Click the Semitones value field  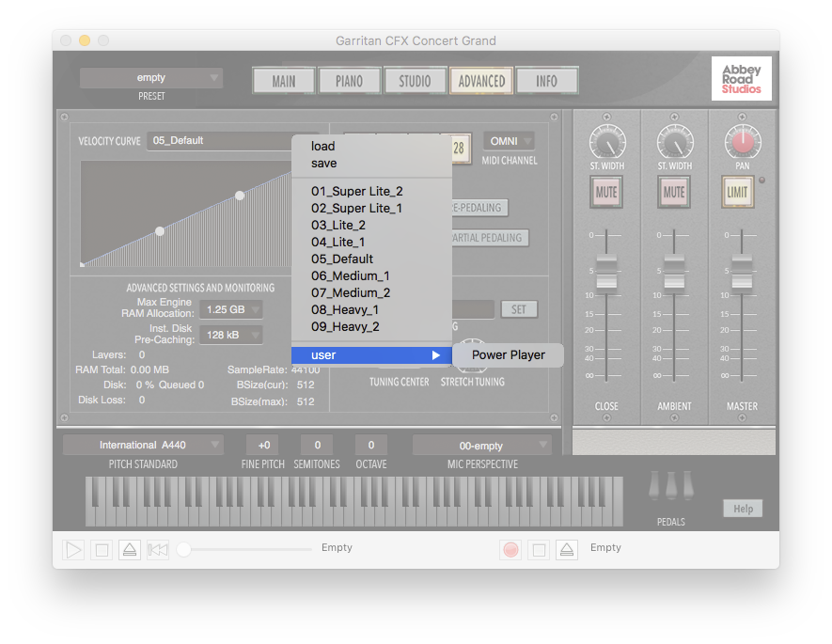coord(318,445)
